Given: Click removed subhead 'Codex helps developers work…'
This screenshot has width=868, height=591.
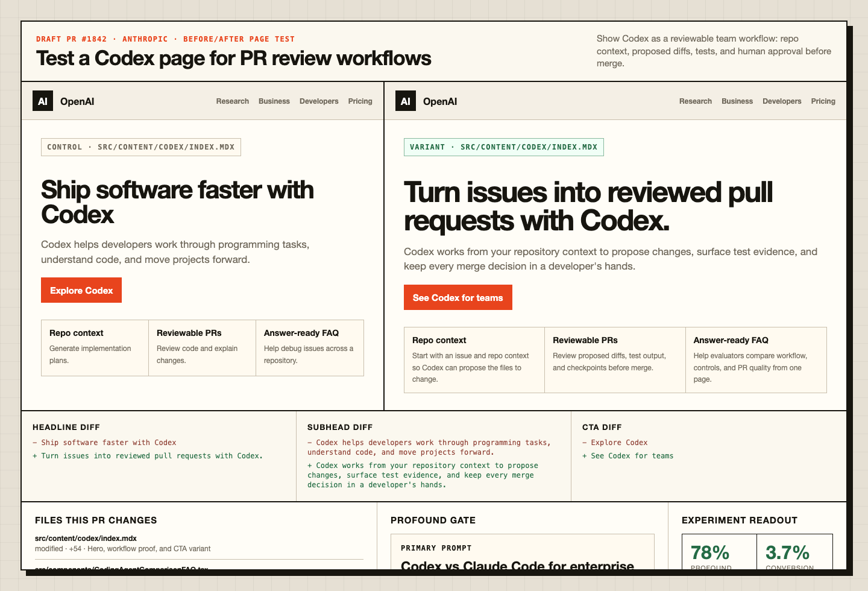Looking at the screenshot, I should click(429, 447).
